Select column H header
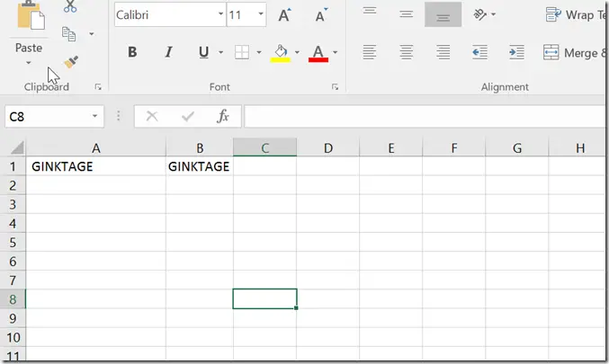The width and height of the screenshot is (609, 364). (x=578, y=148)
